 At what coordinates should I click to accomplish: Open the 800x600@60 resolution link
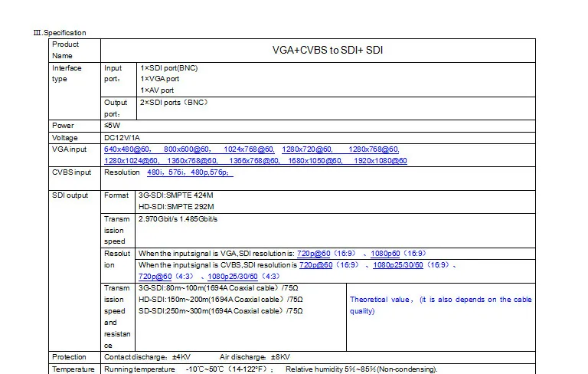[187, 149]
